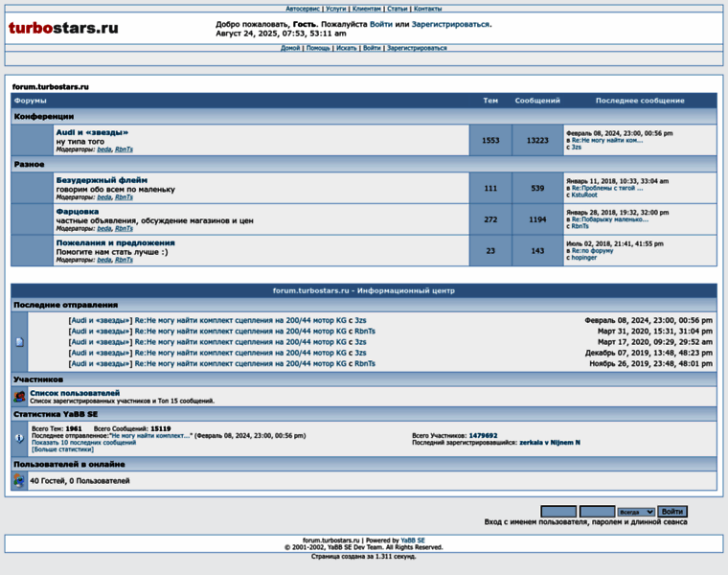This screenshot has width=728, height=575.
Task: Open the Помощь navigation link
Action: click(x=318, y=48)
